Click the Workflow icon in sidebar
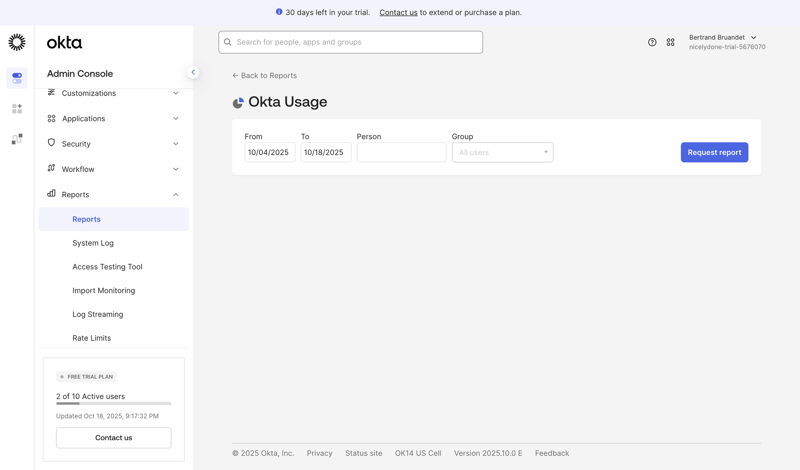The height and width of the screenshot is (470, 800). (51, 168)
